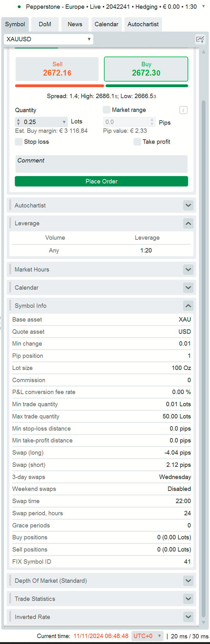Expand the Market Hours section

[101, 269]
